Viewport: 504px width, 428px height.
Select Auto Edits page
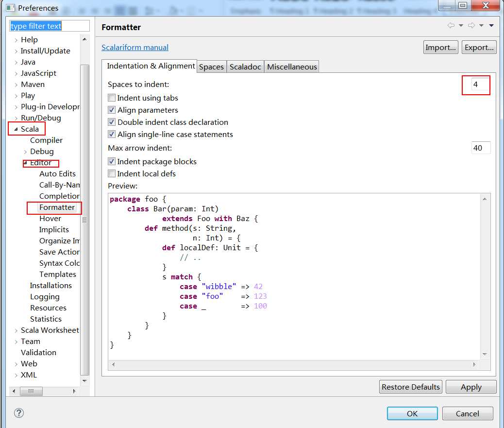57,173
